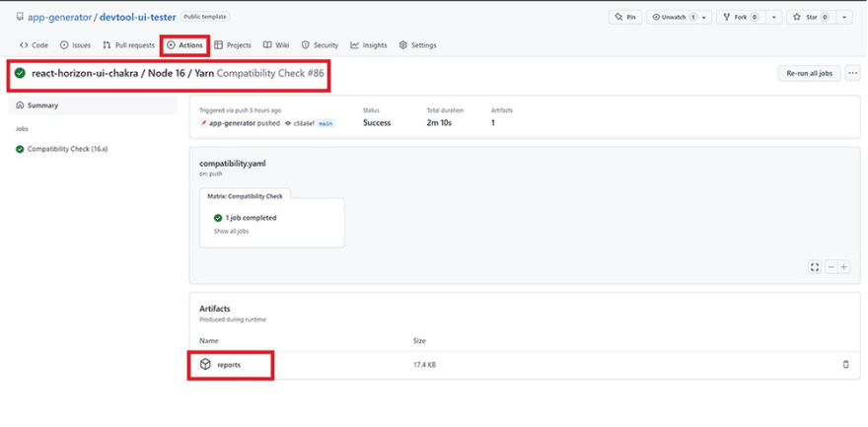
Task: Toggle fullscreen for workflow graph
Action: 815,267
